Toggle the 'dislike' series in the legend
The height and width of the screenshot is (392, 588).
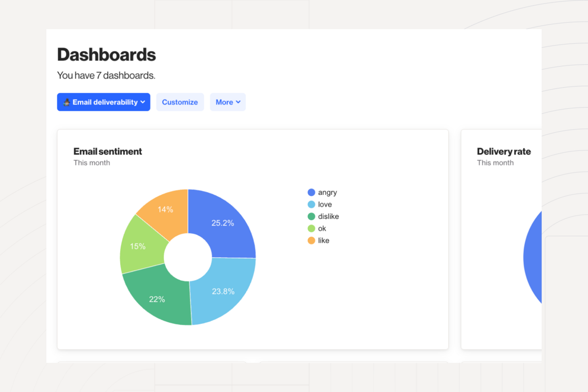[x=328, y=216]
